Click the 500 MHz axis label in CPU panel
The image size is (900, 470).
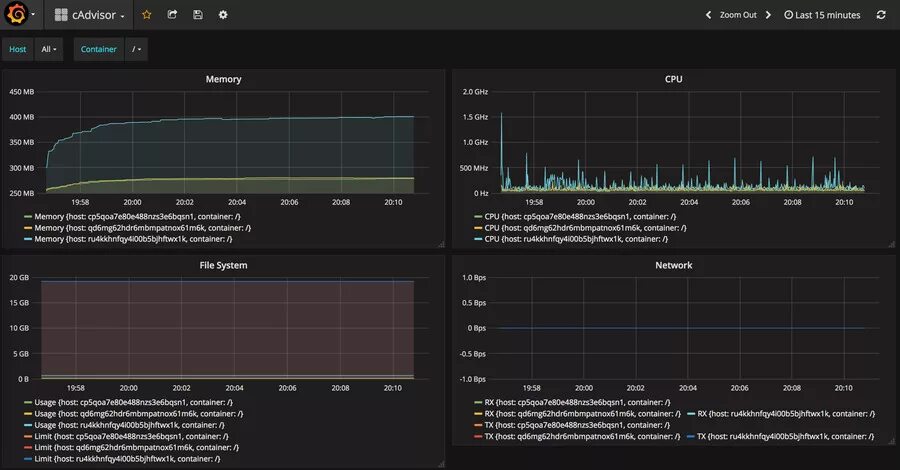[x=474, y=168]
